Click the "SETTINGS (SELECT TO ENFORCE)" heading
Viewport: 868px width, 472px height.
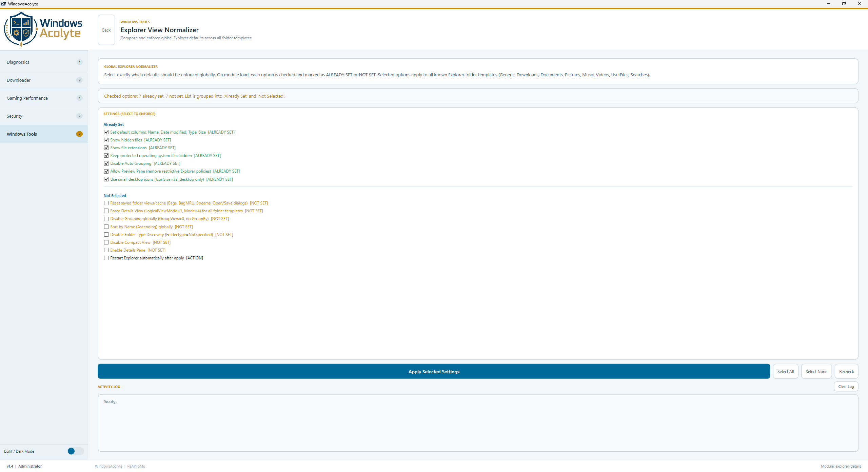[129, 114]
